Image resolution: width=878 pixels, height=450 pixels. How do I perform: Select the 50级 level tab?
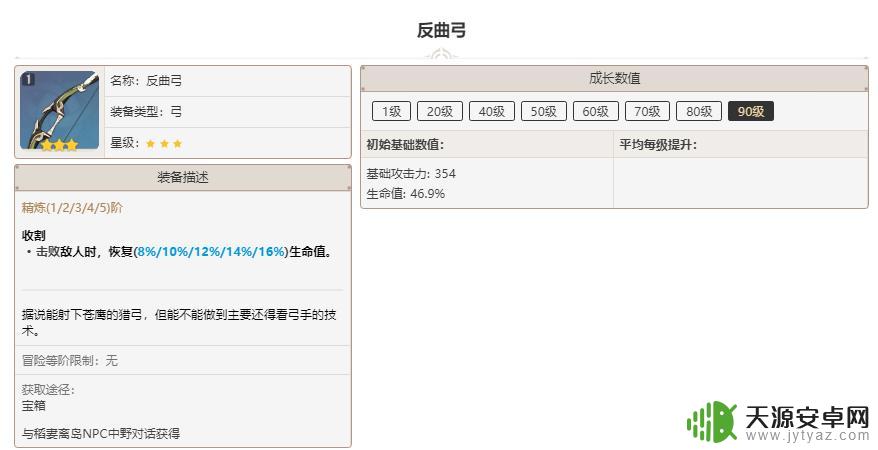544,111
